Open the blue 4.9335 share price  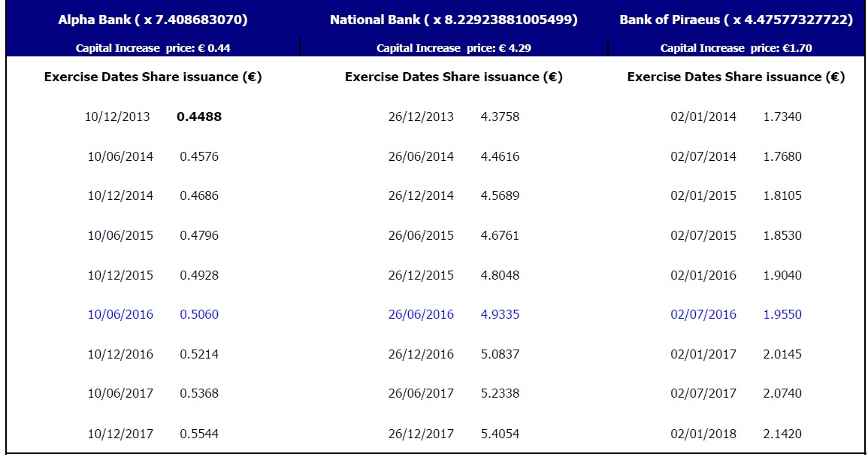(500, 314)
